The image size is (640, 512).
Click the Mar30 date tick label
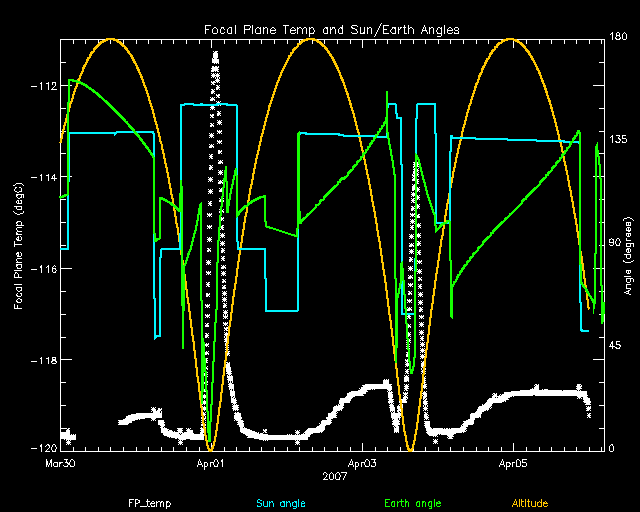click(x=60, y=464)
